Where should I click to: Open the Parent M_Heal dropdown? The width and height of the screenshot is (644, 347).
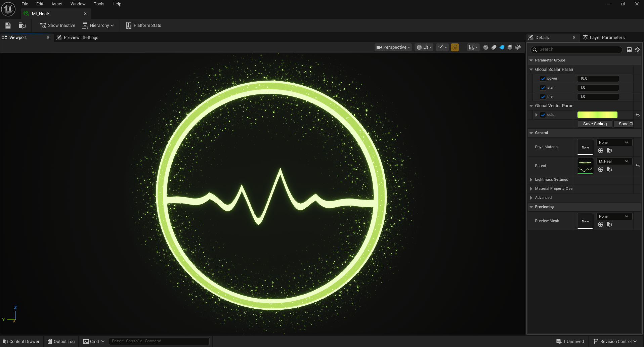[614, 161]
